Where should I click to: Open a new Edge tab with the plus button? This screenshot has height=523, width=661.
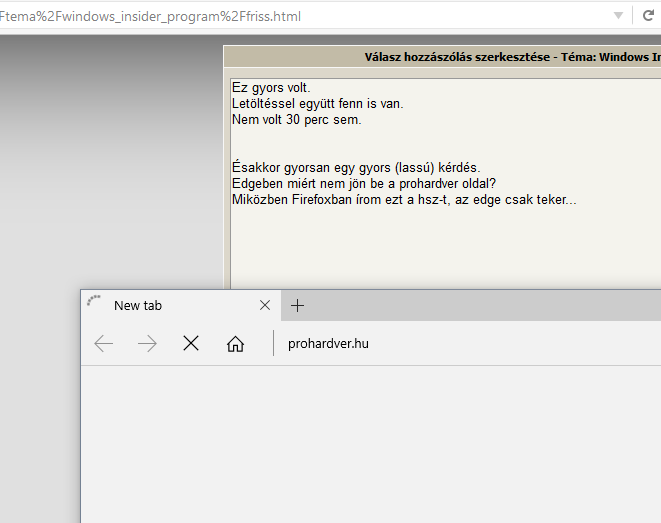(x=298, y=306)
